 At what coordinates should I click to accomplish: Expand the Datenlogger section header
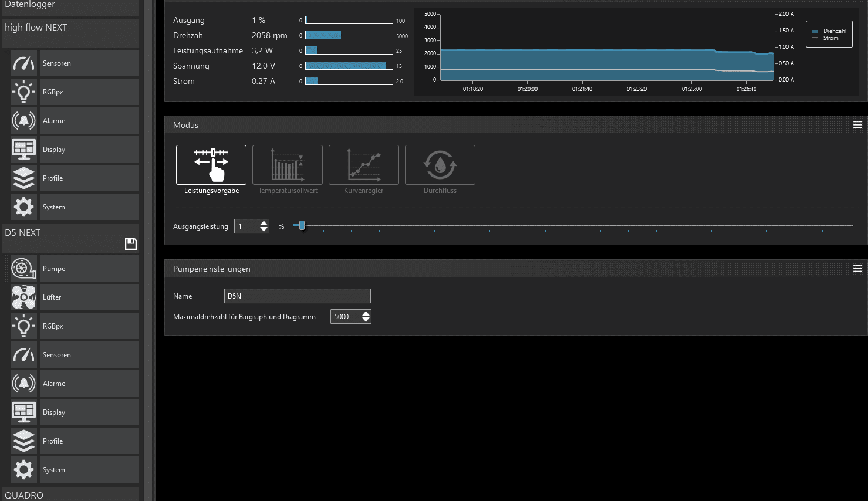70,7
